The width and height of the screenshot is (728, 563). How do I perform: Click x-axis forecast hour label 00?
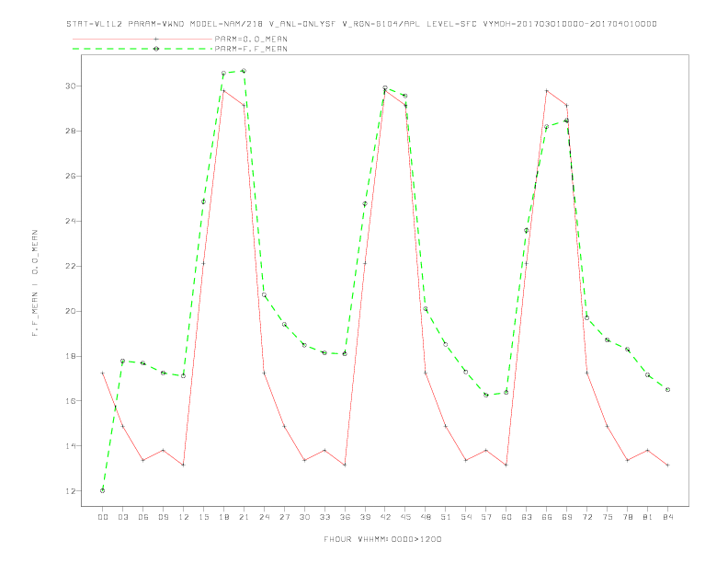(x=103, y=517)
